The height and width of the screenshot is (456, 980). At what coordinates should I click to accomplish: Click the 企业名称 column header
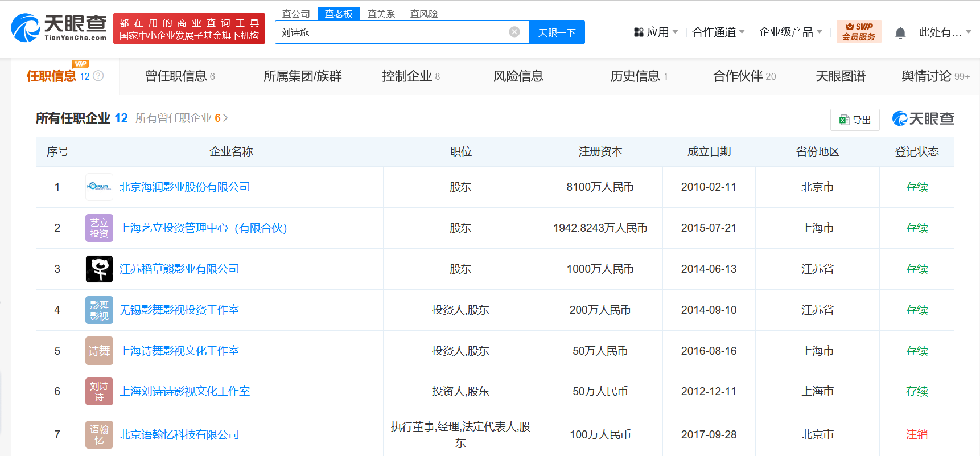[x=231, y=151]
